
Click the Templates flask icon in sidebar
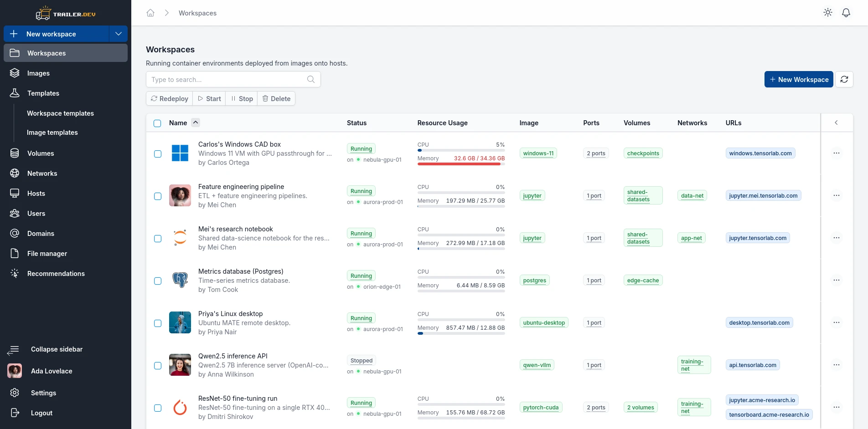[x=15, y=93]
